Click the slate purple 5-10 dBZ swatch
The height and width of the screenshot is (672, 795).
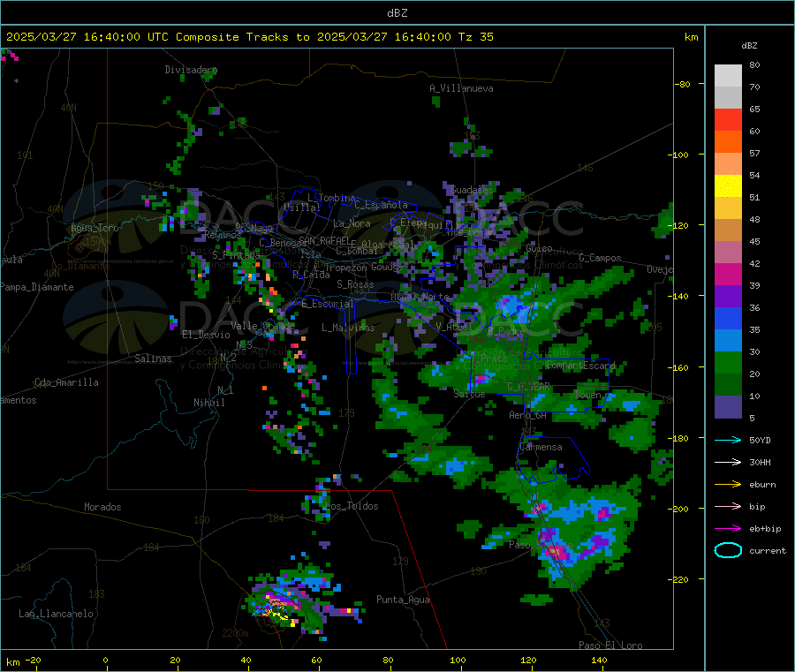pos(728,407)
